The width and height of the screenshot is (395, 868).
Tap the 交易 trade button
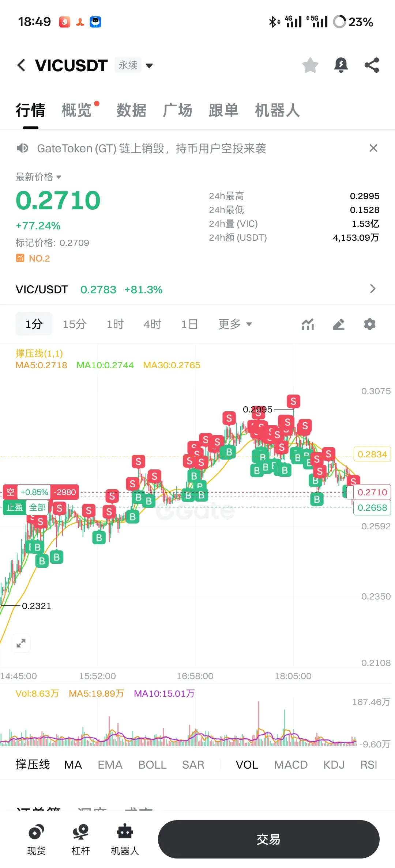[269, 840]
